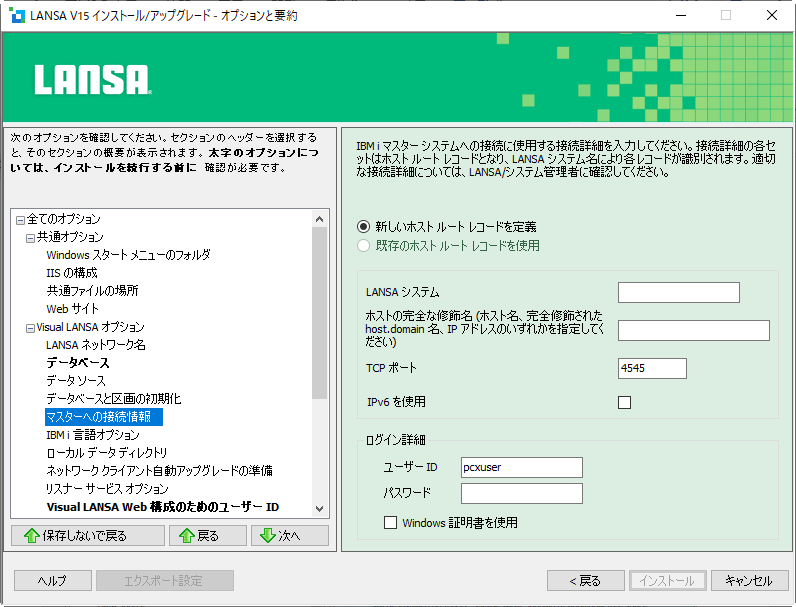Click the ヘルプ button

[x=53, y=581]
